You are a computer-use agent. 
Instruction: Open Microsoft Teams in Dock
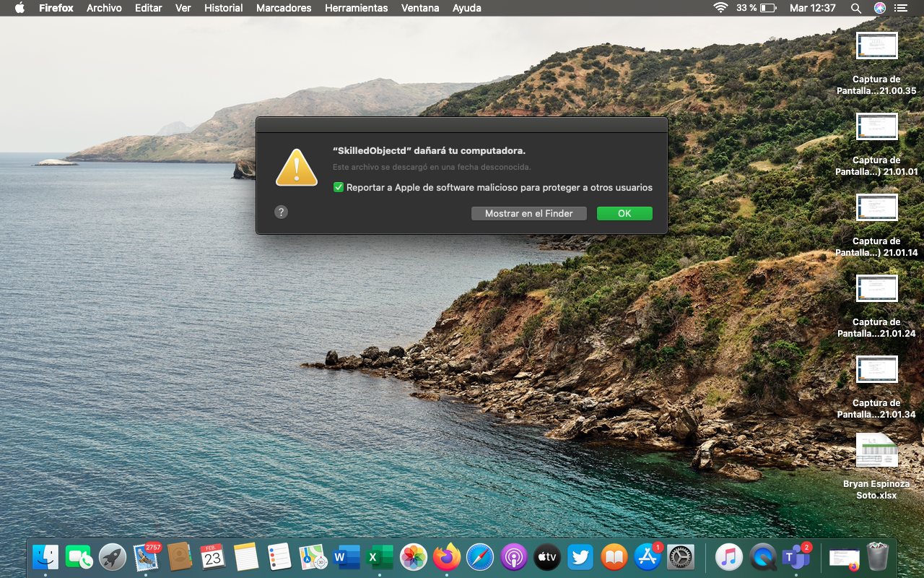796,557
